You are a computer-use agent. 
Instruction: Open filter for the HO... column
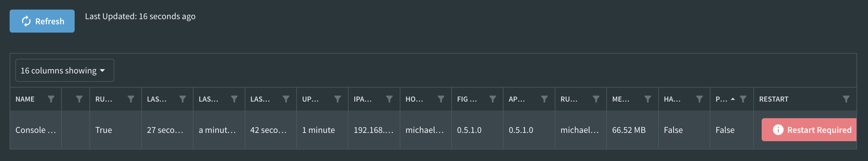point(441,99)
